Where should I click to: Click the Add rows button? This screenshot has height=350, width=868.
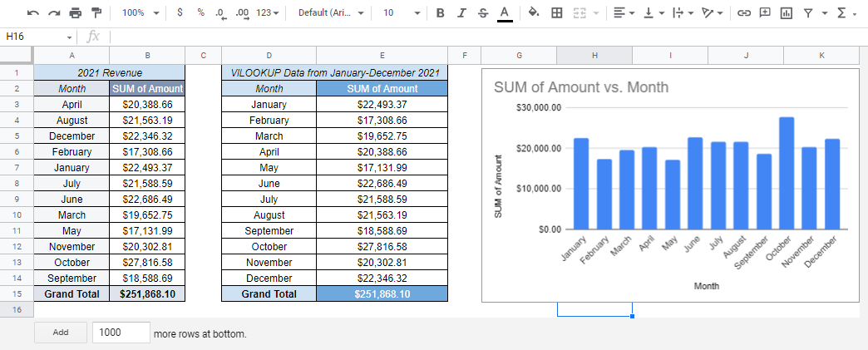(x=61, y=333)
